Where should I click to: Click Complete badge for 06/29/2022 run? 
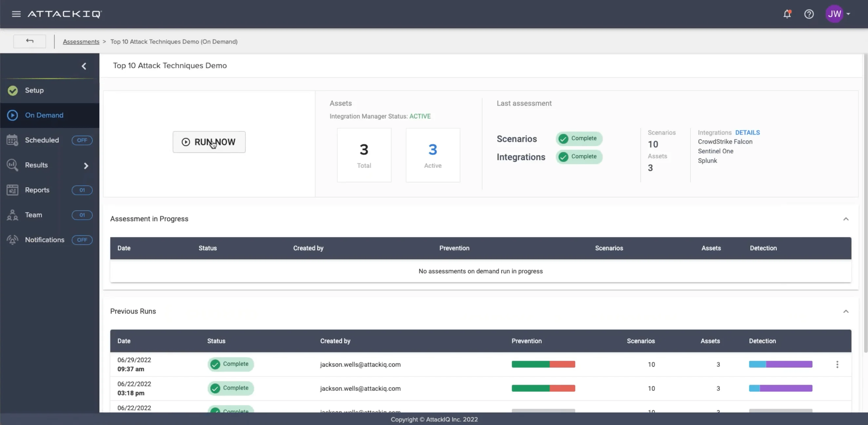tap(230, 364)
